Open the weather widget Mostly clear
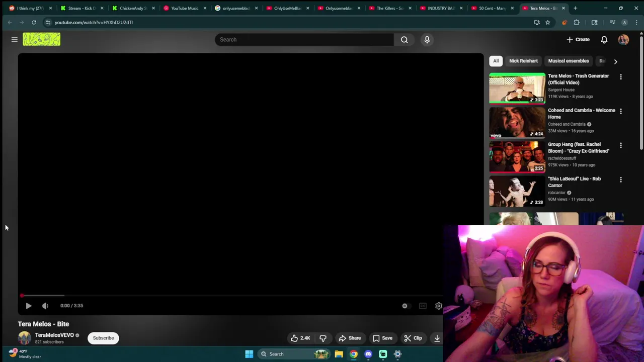Image resolution: width=644 pixels, height=362 pixels. pos(24,354)
